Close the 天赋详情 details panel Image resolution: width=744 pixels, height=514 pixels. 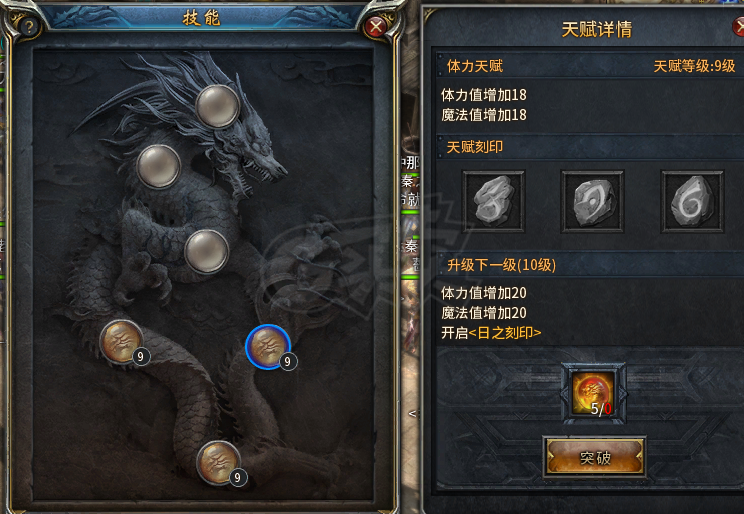click(739, 27)
